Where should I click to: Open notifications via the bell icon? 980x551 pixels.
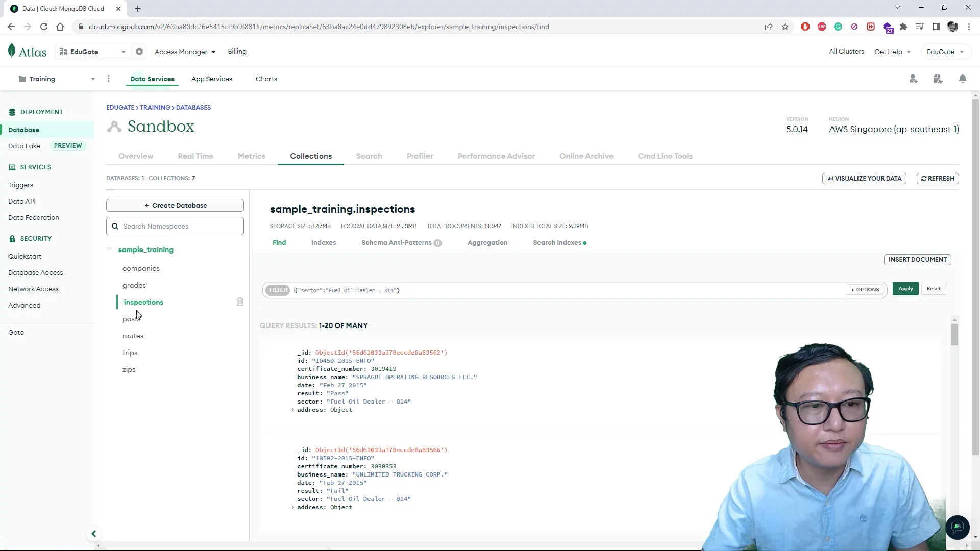click(963, 79)
